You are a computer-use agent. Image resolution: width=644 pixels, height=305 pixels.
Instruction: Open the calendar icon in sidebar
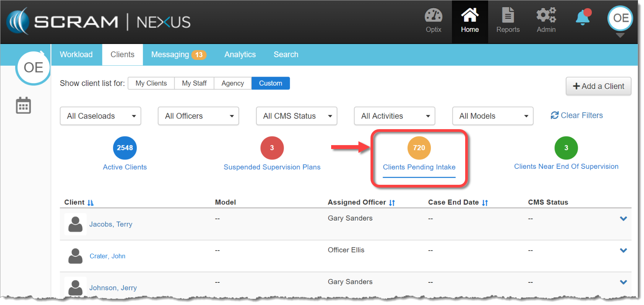(x=23, y=105)
